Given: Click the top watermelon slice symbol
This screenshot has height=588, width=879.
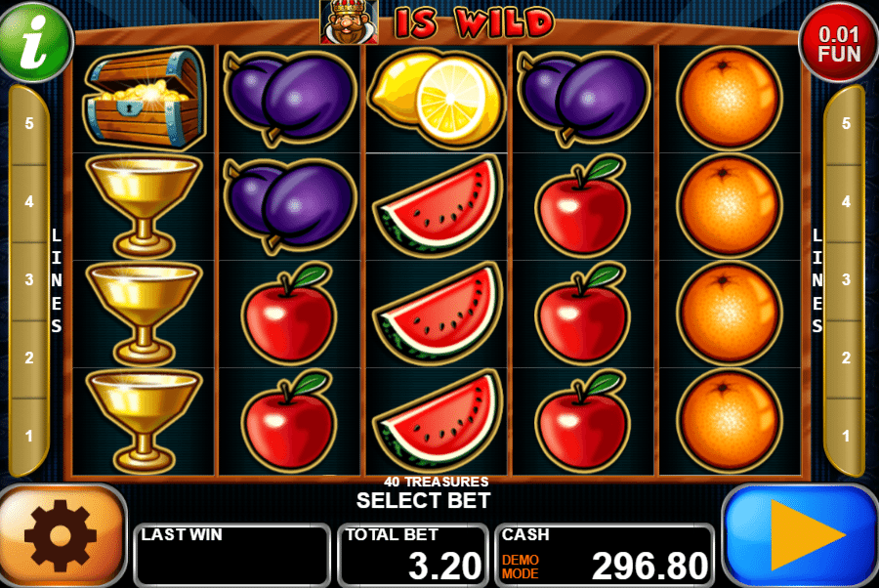Looking at the screenshot, I should (x=438, y=206).
